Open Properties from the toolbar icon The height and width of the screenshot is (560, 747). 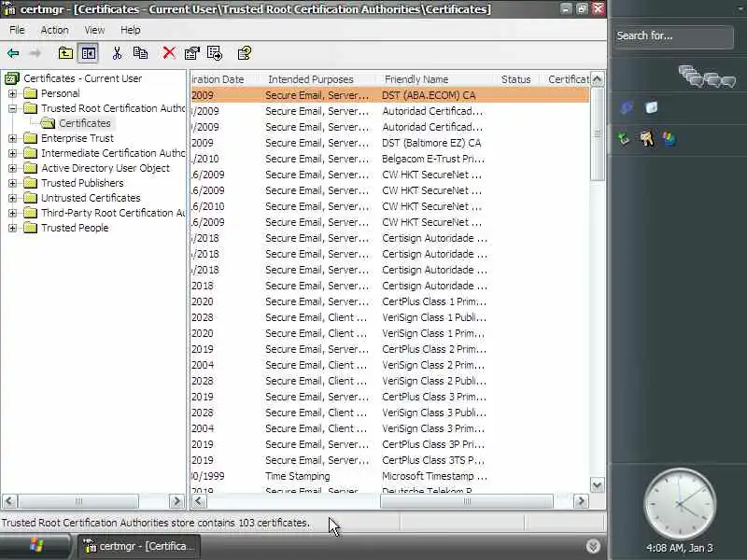192,53
